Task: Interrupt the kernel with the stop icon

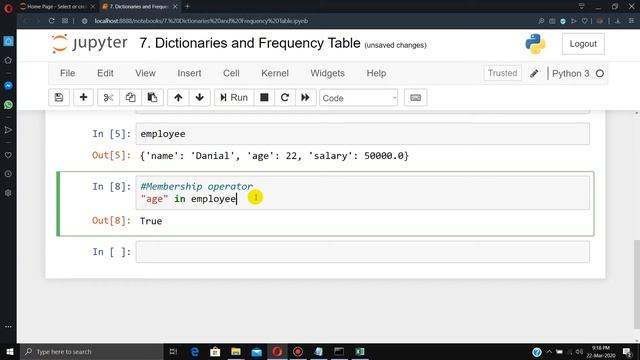Action: coord(264,98)
